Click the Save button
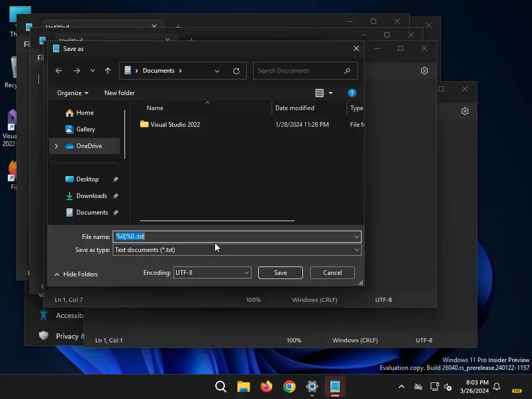The width and height of the screenshot is (532, 399). [280, 273]
